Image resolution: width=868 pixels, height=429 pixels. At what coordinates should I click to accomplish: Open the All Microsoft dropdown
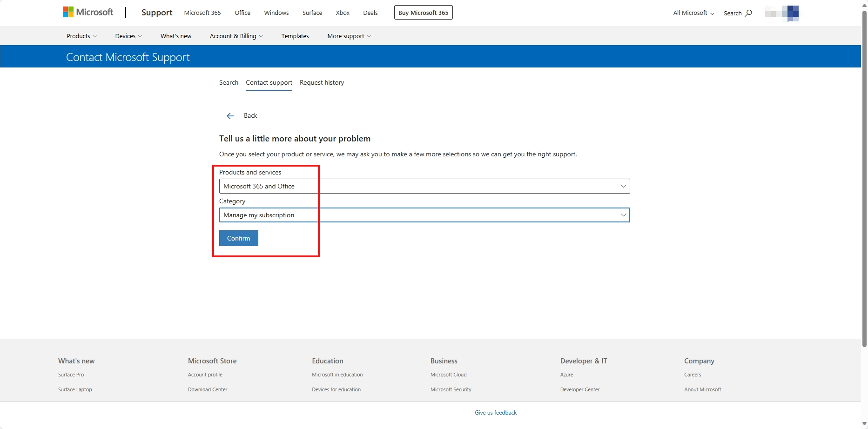coord(693,13)
